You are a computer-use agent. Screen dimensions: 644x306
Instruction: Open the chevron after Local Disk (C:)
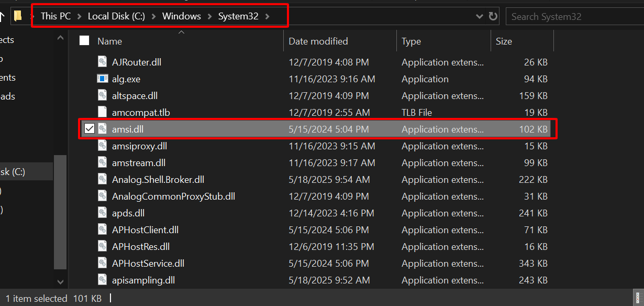pyautogui.click(x=154, y=16)
